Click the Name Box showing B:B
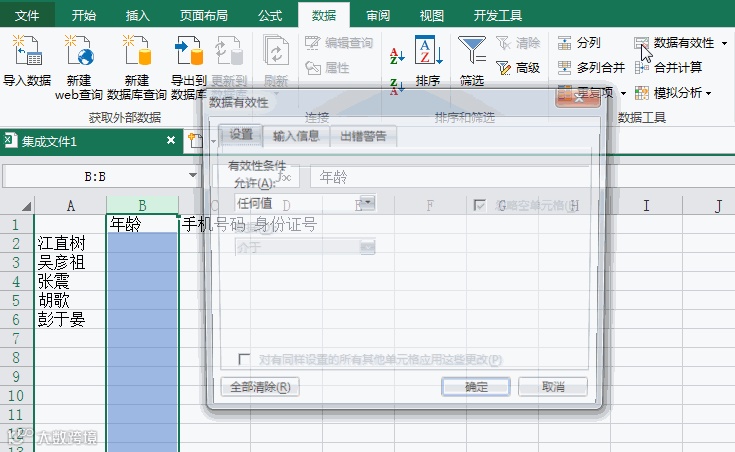 pyautogui.click(x=95, y=176)
